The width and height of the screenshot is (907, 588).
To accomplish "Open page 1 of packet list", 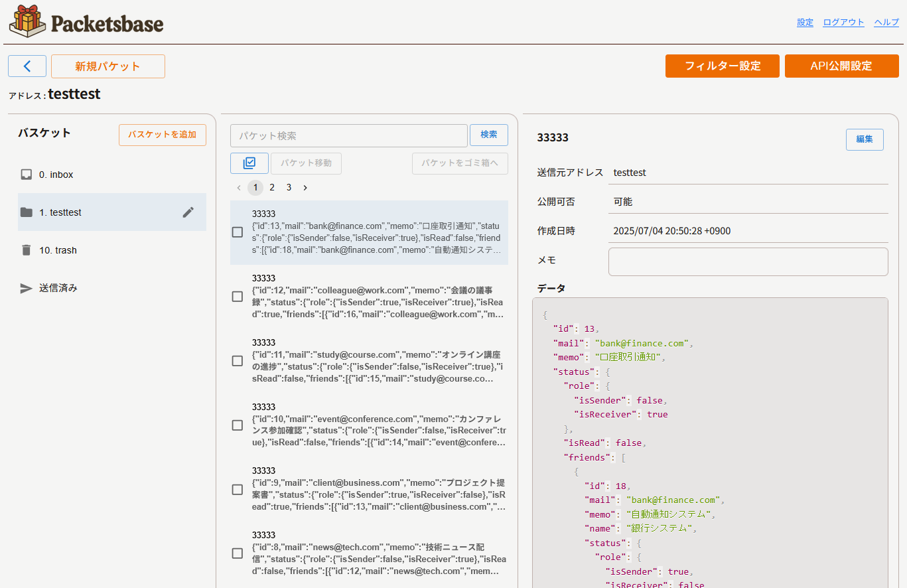I will tap(255, 188).
